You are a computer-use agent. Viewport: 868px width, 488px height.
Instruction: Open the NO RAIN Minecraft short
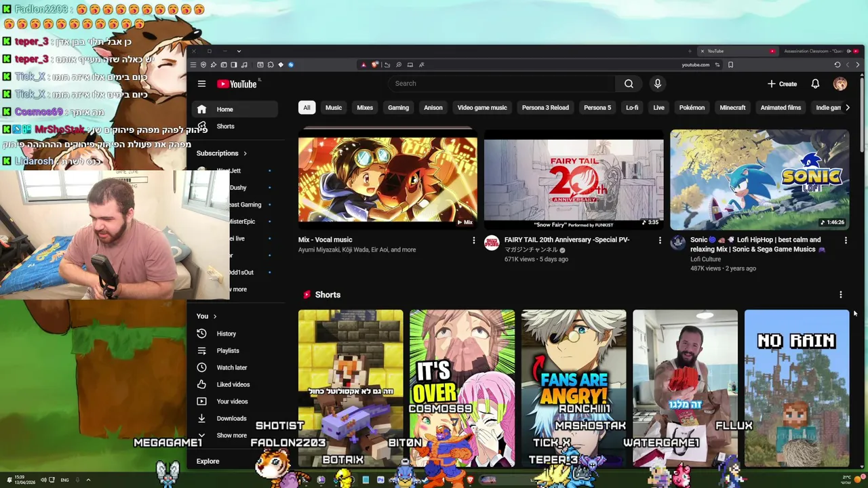click(x=797, y=388)
